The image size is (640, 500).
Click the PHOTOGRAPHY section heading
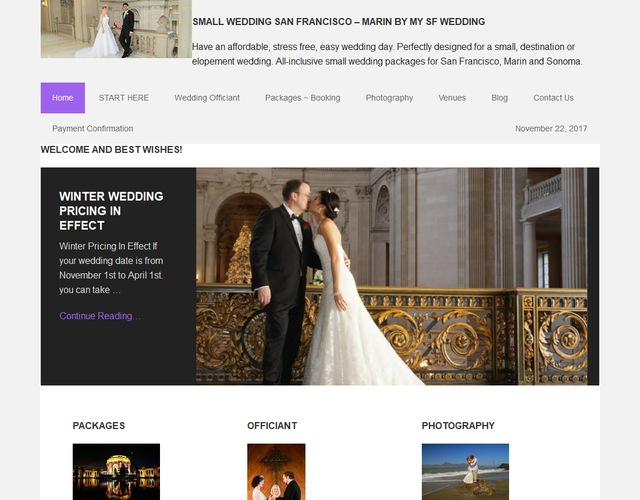(x=458, y=426)
